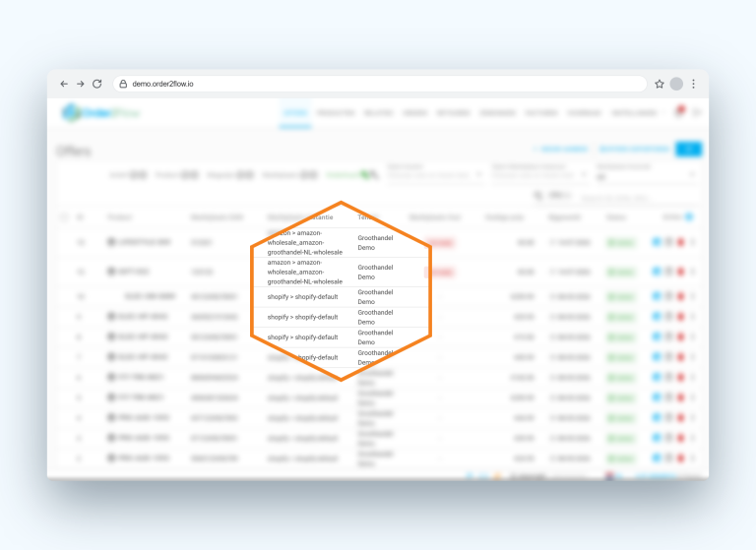This screenshot has width=756, height=550.
Task: Click the Order2Flow logo
Action: point(100,113)
